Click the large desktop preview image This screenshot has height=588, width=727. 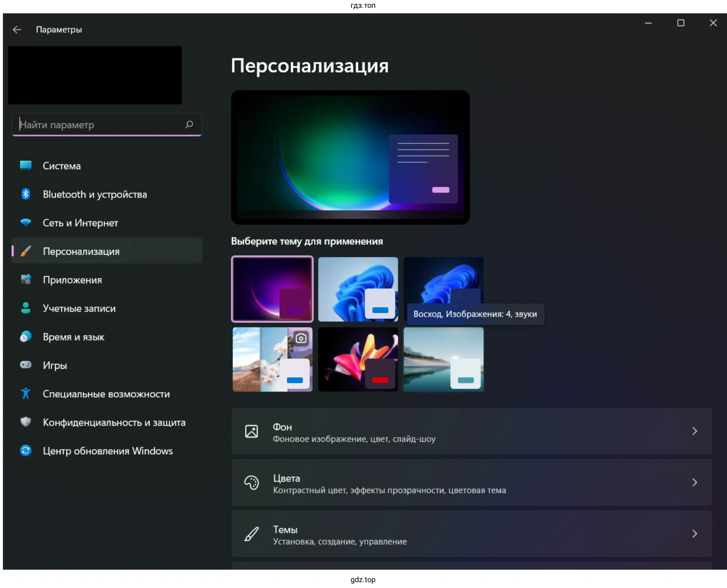point(351,157)
